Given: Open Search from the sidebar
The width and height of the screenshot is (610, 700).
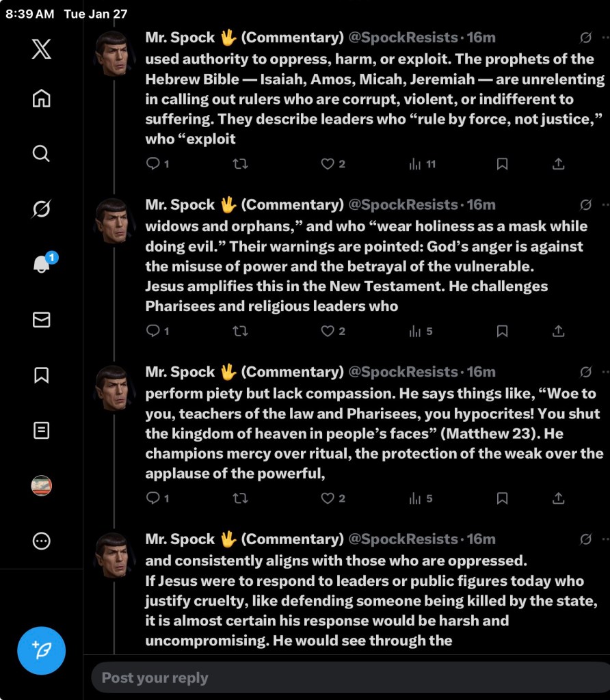Looking at the screenshot, I should (x=41, y=154).
